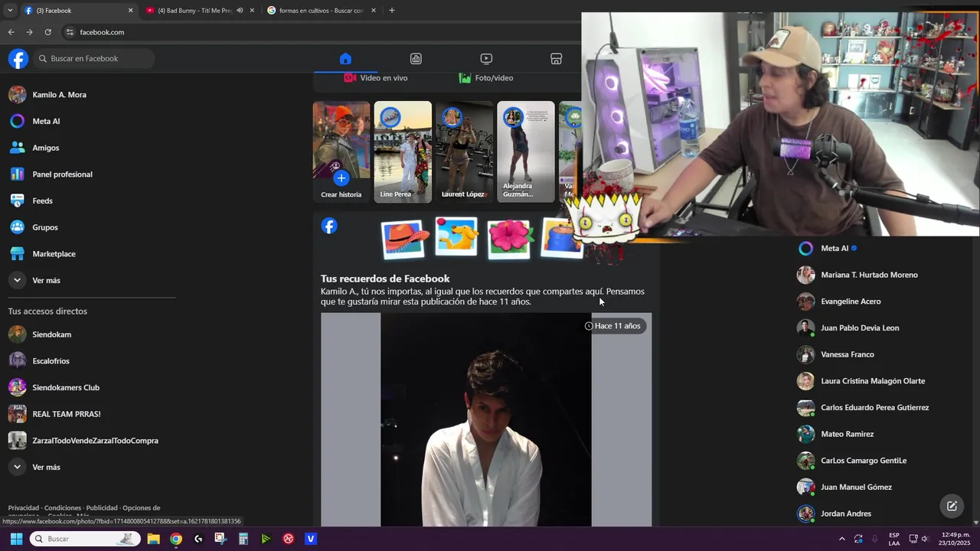This screenshot has width=980, height=551.
Task: Expand Ver más under accesos directos
Action: click(46, 467)
